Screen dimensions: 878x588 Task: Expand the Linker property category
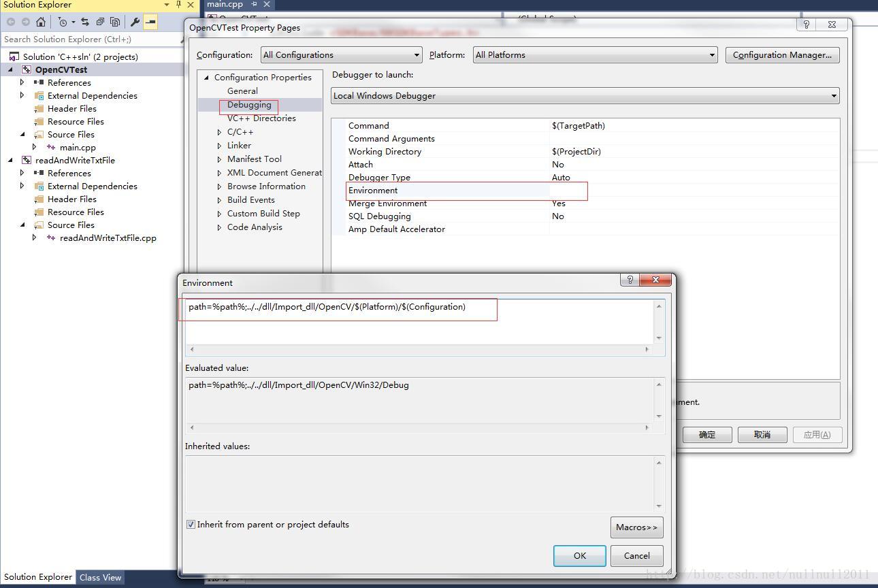point(219,146)
